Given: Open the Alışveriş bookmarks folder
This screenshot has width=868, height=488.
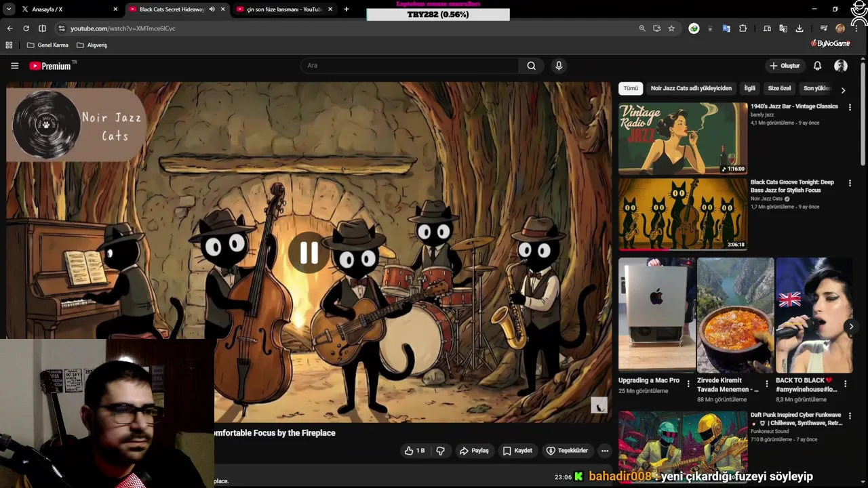Looking at the screenshot, I should 92,45.
